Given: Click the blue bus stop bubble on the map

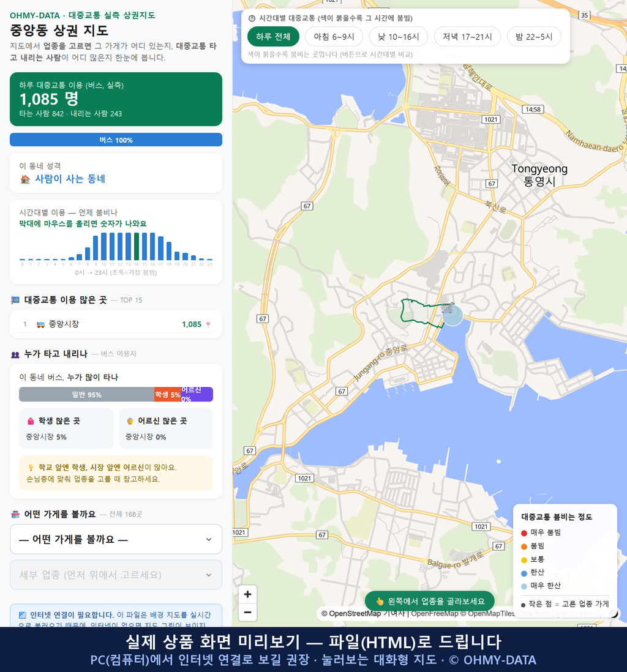Looking at the screenshot, I should pyautogui.click(x=452, y=315).
